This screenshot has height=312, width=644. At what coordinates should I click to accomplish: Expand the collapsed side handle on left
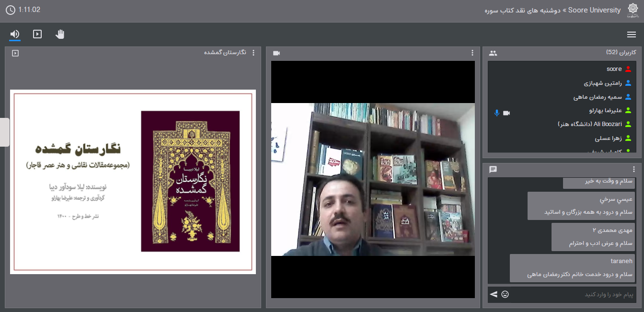[x=4, y=132]
